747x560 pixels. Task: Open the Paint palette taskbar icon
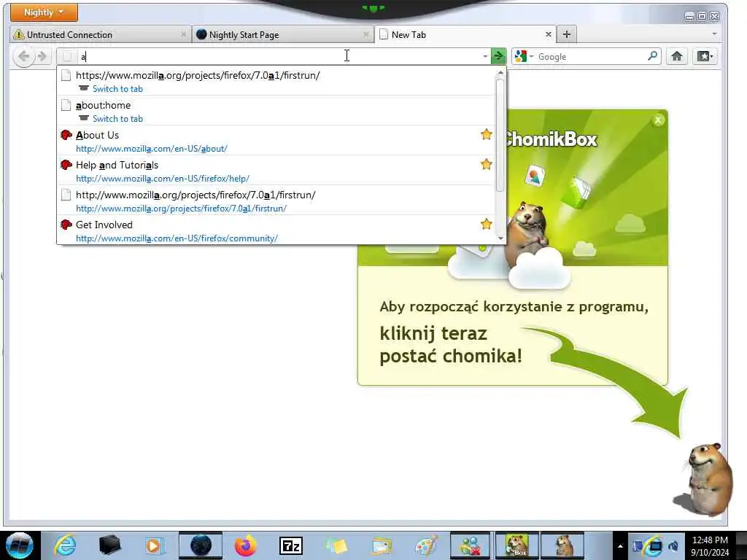[x=427, y=545]
